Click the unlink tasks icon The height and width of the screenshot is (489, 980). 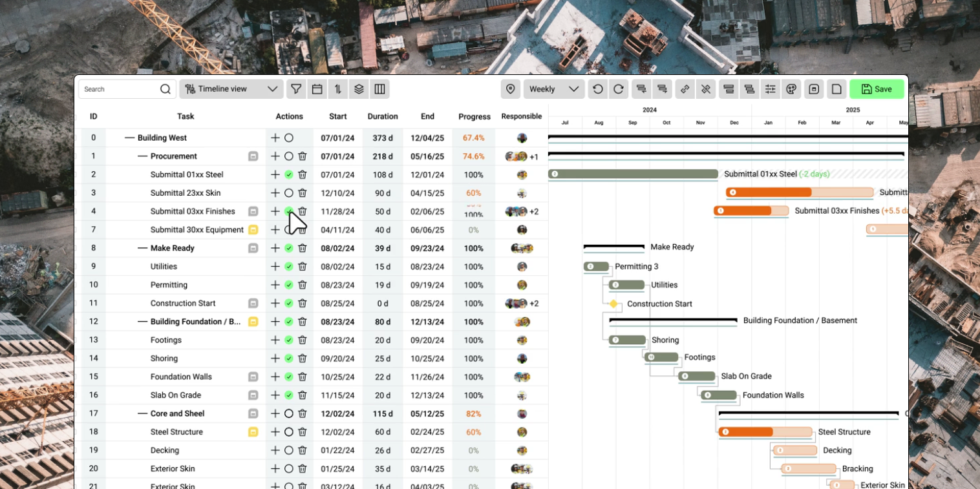pyautogui.click(x=706, y=89)
